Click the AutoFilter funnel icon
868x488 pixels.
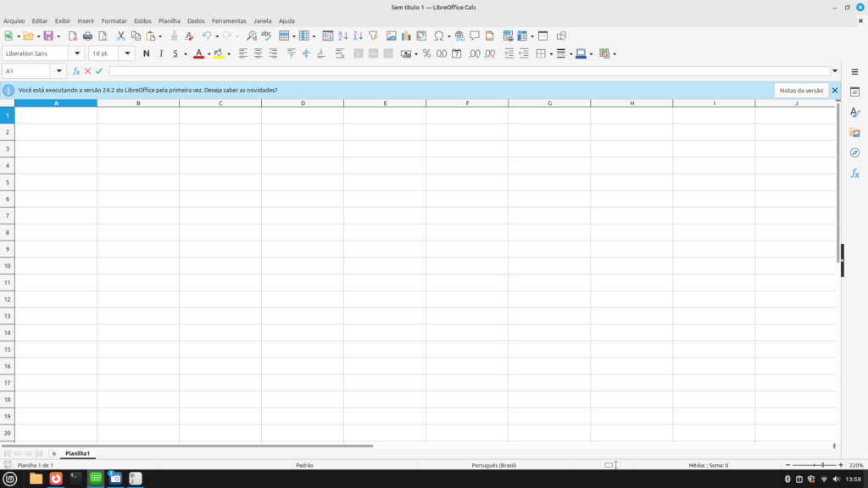(373, 36)
